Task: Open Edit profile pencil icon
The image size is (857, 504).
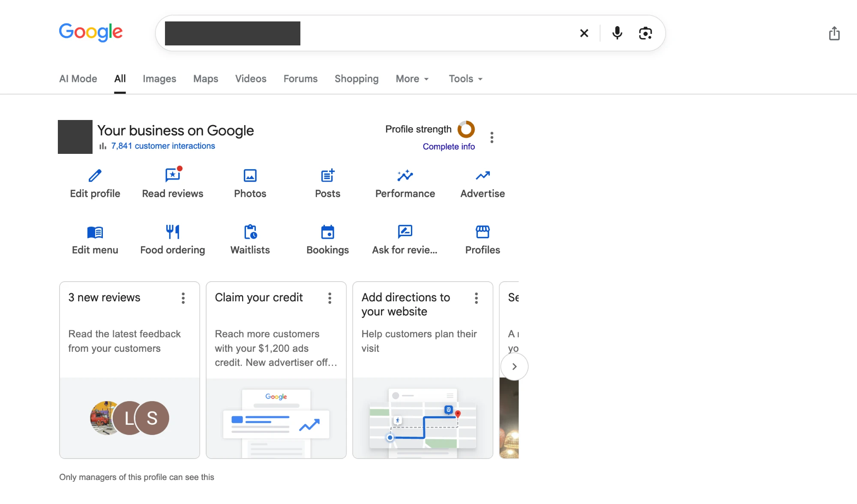Action: [x=95, y=175]
